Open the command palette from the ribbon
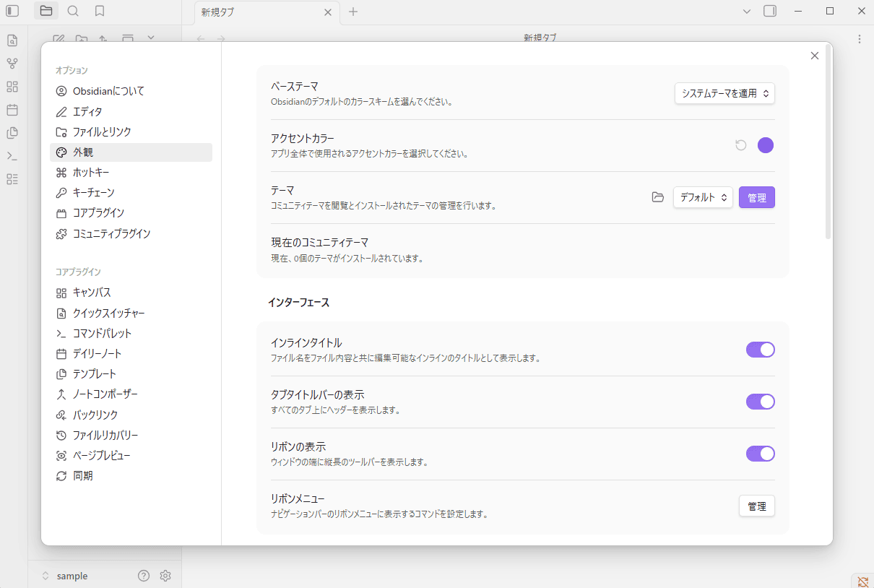This screenshot has width=874, height=588. (x=12, y=156)
